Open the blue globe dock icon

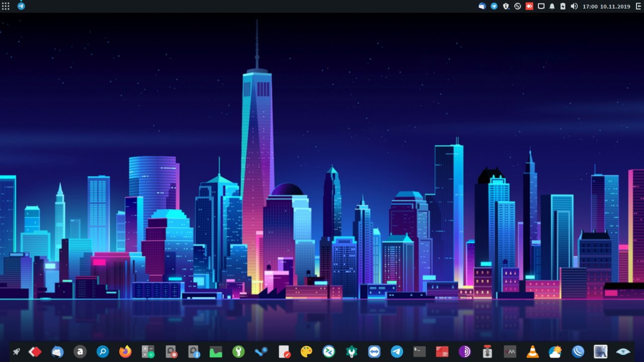[578, 351]
